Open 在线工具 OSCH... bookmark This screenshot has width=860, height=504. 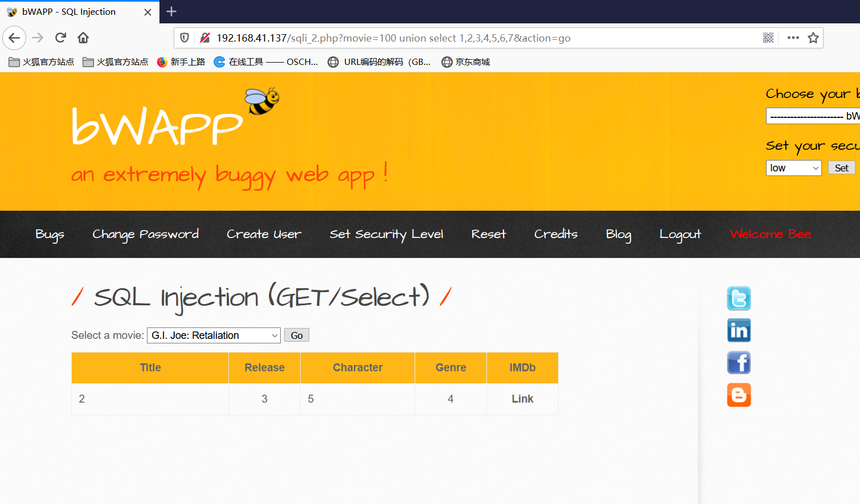(266, 62)
